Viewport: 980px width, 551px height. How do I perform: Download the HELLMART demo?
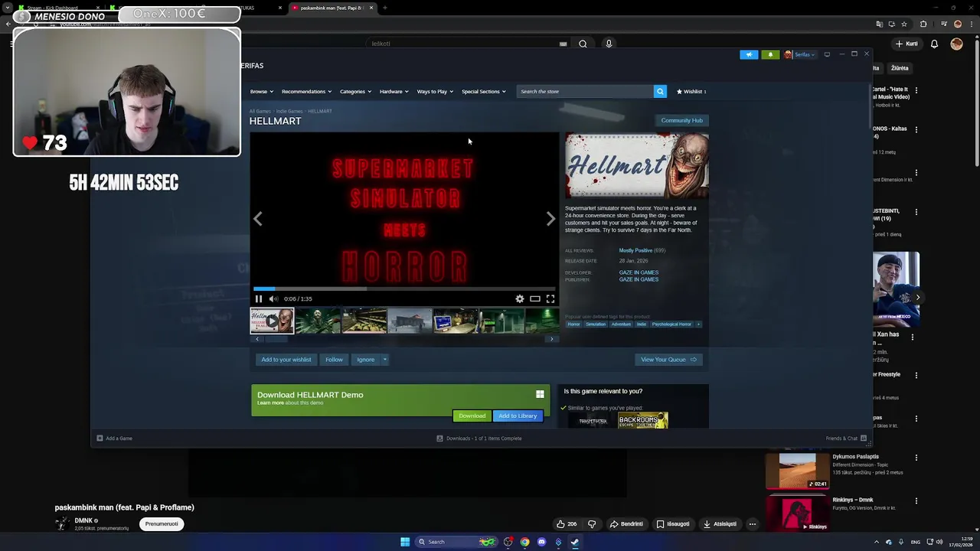pyautogui.click(x=472, y=416)
